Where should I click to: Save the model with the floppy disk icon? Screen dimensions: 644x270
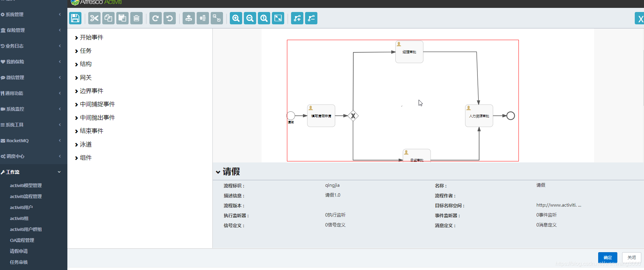(75, 18)
